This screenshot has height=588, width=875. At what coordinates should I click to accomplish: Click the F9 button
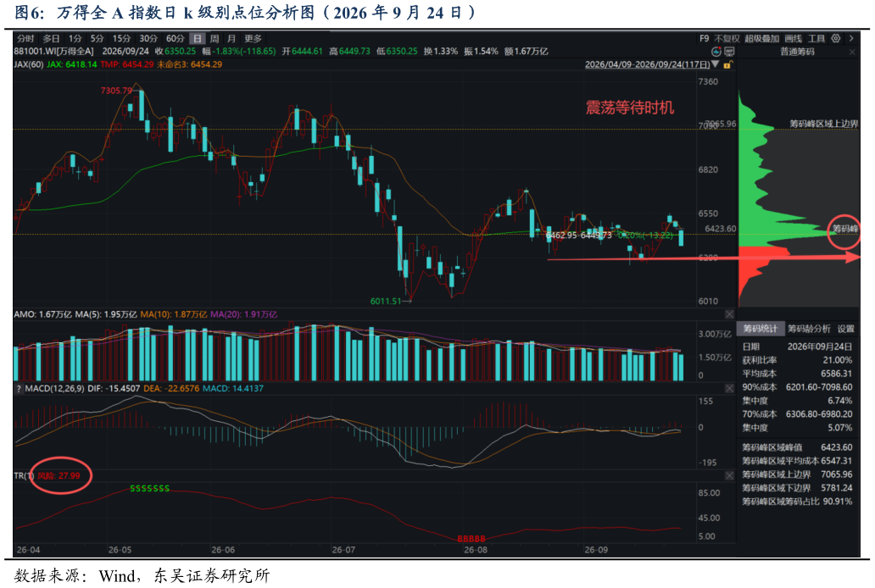click(705, 38)
